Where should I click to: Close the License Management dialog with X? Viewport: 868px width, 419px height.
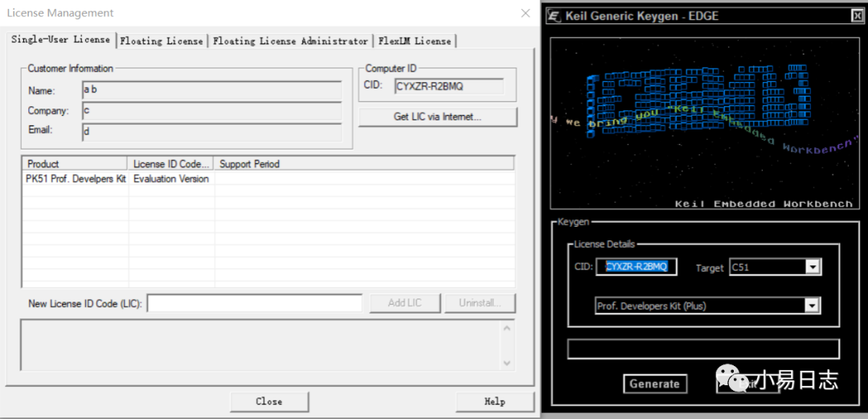coord(526,14)
